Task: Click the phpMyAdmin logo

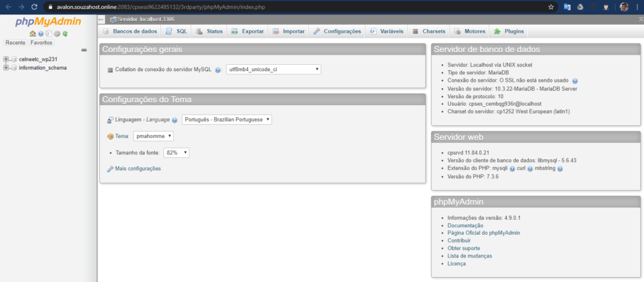Action: (x=48, y=22)
